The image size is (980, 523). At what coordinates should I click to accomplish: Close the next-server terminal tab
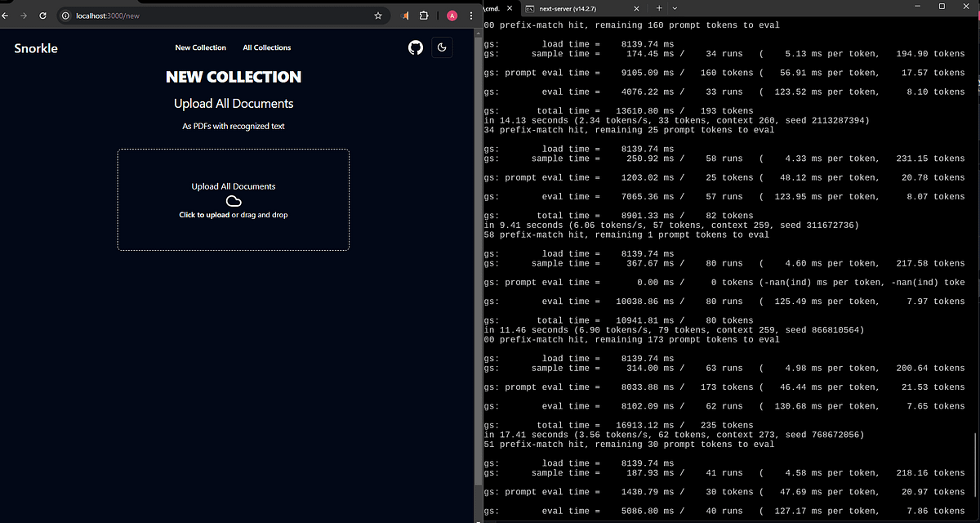click(x=639, y=7)
